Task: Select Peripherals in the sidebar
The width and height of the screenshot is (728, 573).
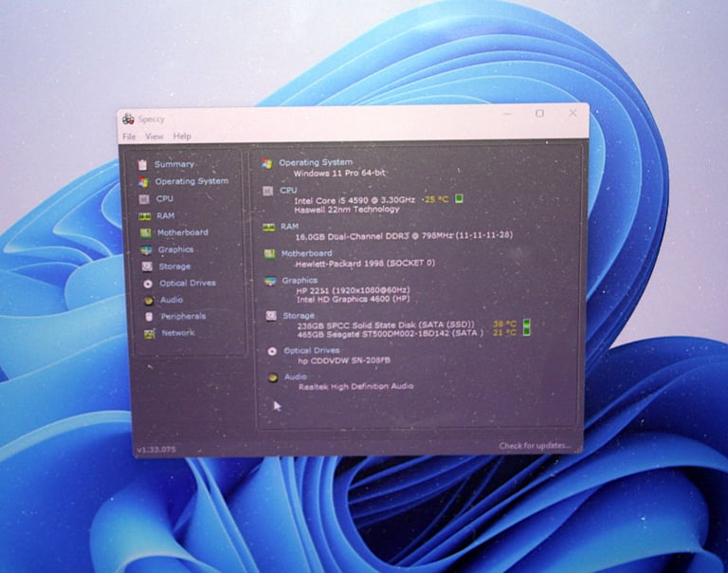Action: [183, 316]
